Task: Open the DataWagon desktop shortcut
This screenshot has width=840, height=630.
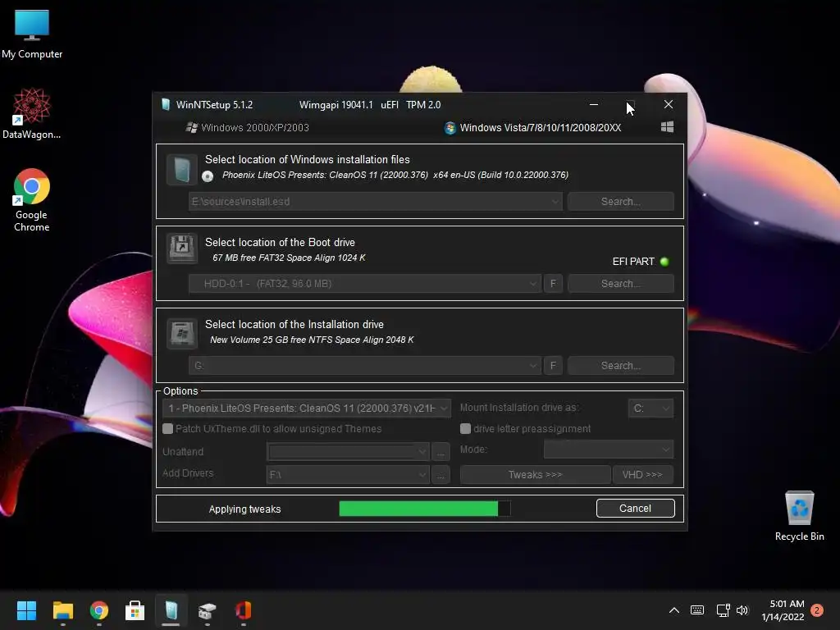Action: [x=32, y=113]
